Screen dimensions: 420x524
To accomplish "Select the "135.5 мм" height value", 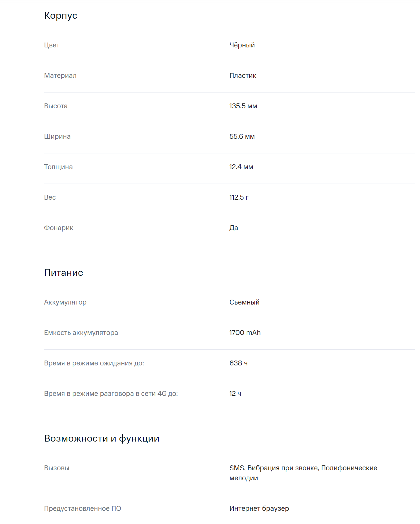I will click(243, 106).
